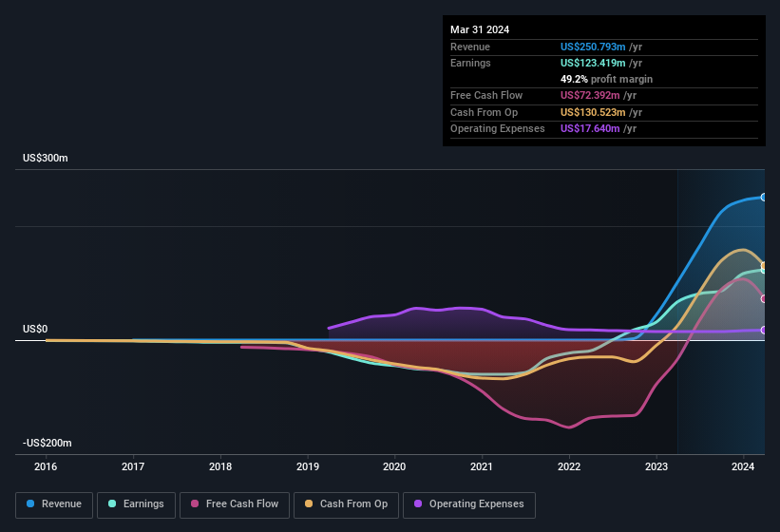
Task: Click the orange Cash From Op dot
Action: click(x=310, y=504)
